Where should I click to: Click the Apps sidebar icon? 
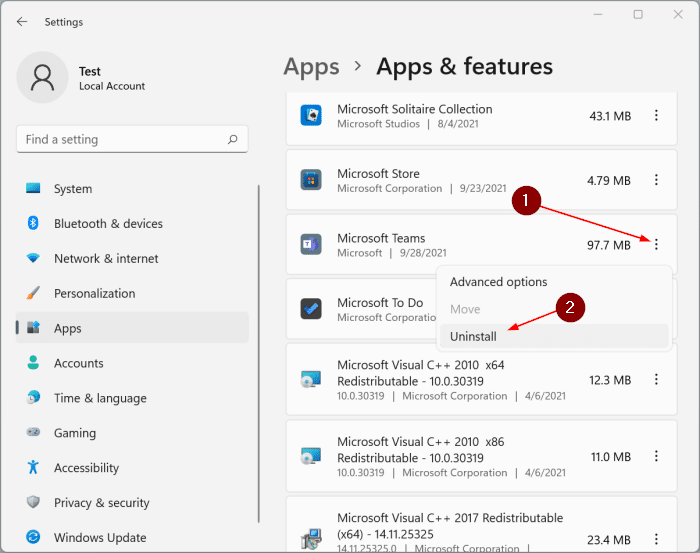(x=33, y=328)
